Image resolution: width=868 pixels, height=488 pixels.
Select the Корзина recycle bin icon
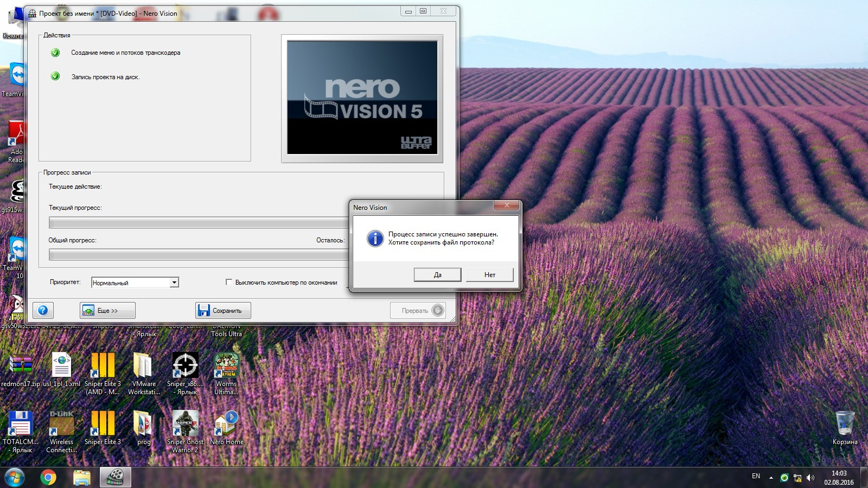[x=845, y=428]
